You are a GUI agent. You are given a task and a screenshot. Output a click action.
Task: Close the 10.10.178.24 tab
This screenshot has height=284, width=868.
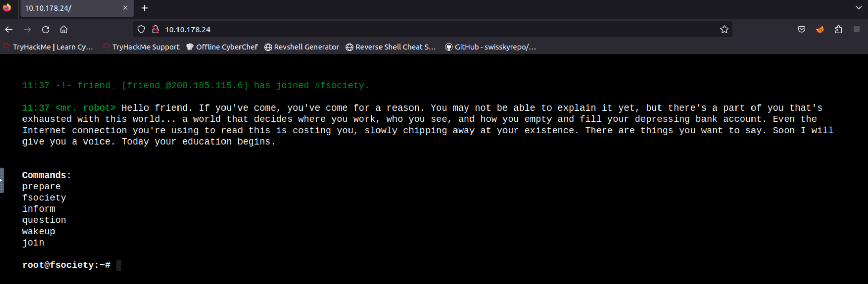tap(125, 8)
